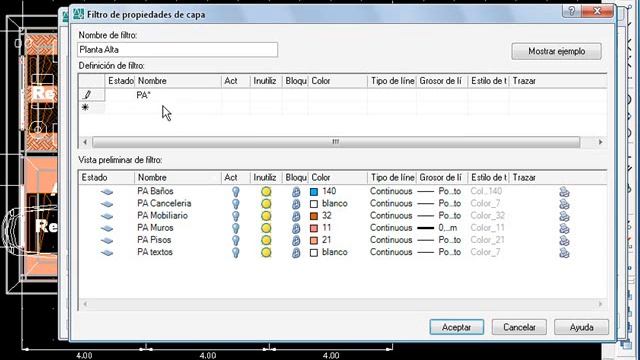Click white color swatch of PA Canceleria
640x360 pixels.
314,204
